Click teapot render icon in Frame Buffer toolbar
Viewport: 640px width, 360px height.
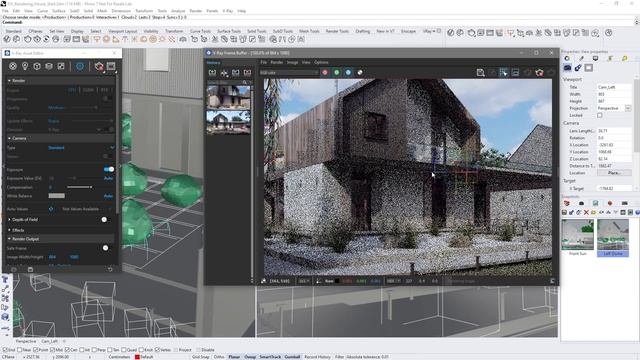(540, 73)
